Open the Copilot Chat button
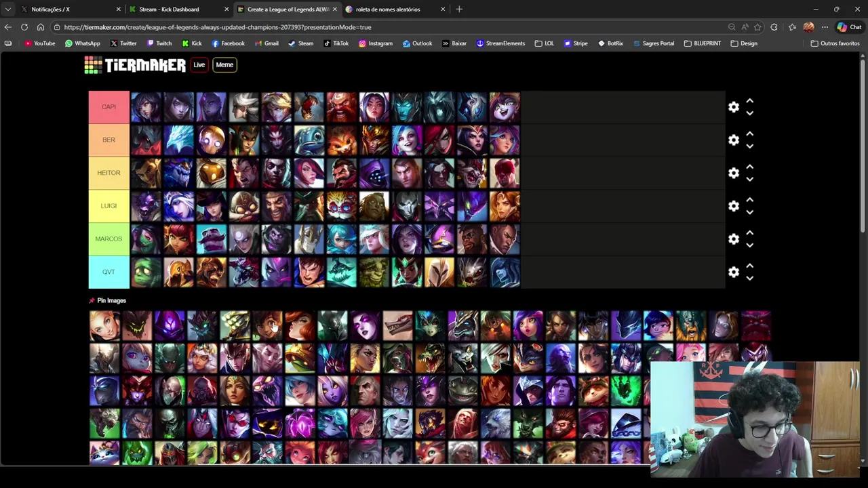The width and height of the screenshot is (868, 488). click(849, 27)
